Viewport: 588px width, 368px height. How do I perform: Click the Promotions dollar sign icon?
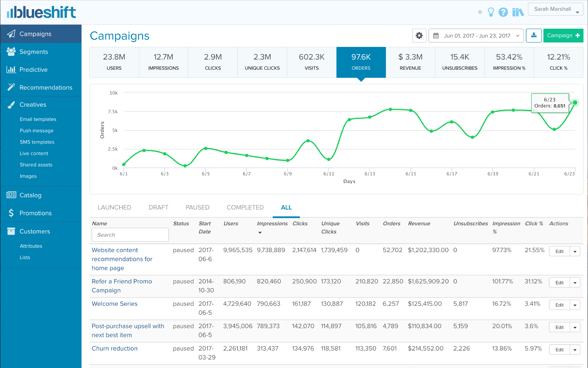pos(11,213)
